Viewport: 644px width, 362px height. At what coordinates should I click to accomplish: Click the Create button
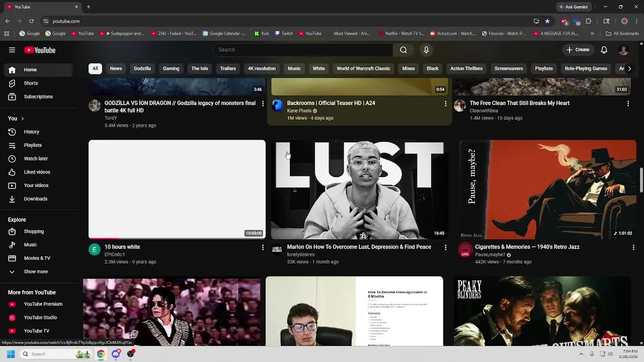(578, 50)
